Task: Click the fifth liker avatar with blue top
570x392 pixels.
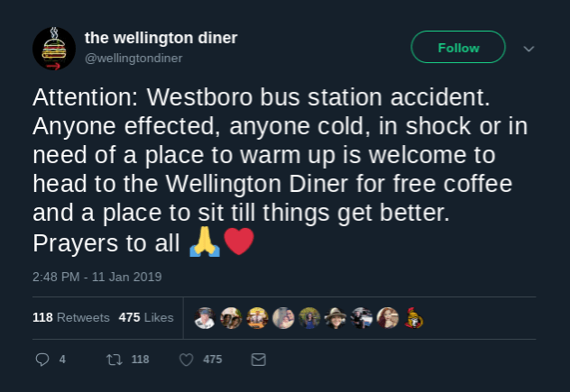Action: (309, 317)
